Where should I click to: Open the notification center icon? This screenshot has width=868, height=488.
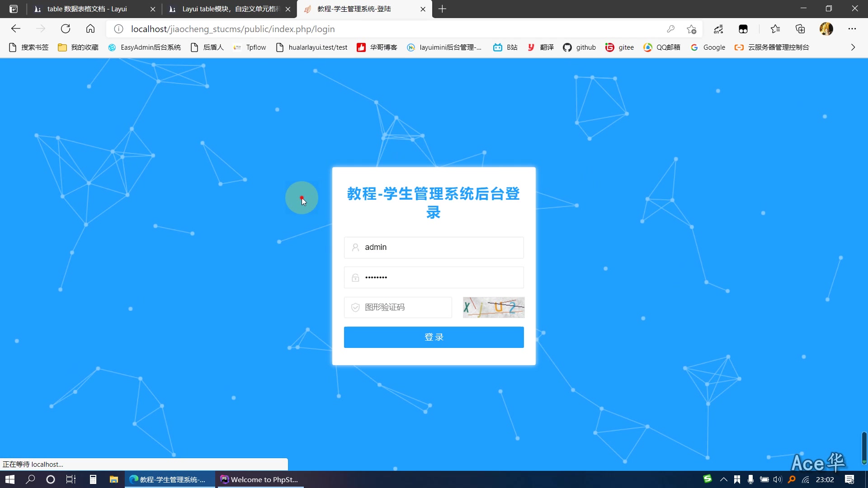point(849,479)
